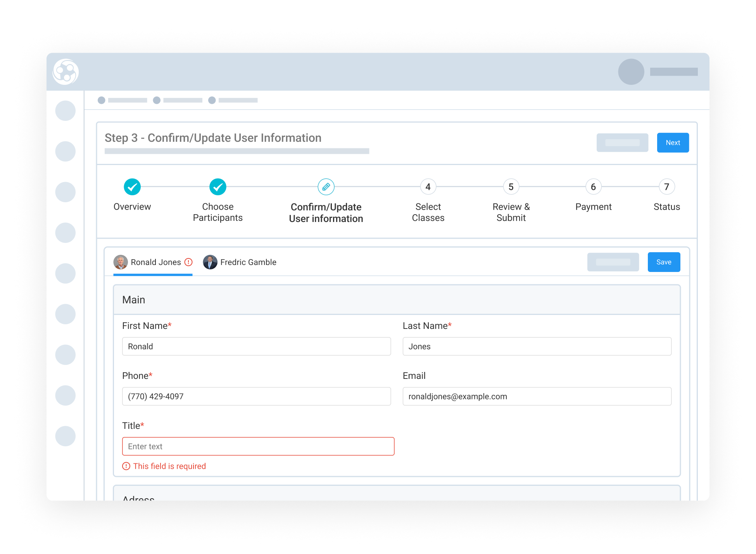This screenshot has height=554, width=756.
Task: Click the pencil icon for the current step
Action: pos(326,187)
